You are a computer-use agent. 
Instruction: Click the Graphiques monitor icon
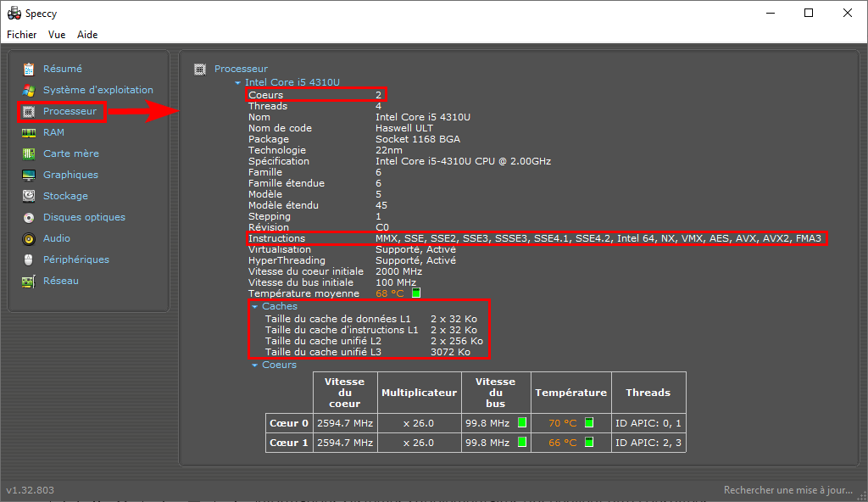coord(29,175)
